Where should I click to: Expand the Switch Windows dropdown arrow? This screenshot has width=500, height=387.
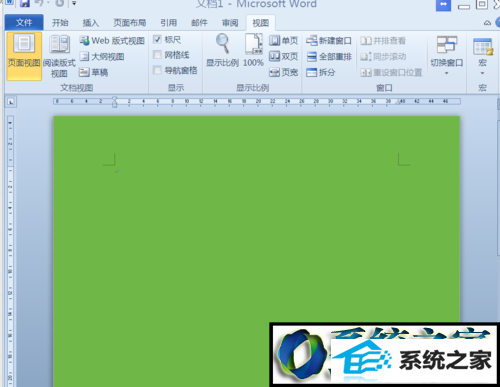coord(447,73)
